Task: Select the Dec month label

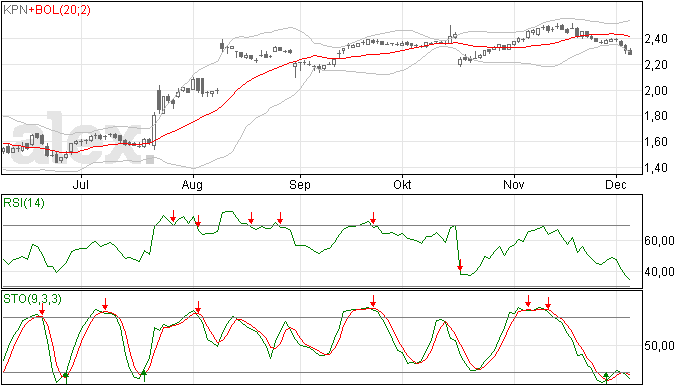Action: 616,184
